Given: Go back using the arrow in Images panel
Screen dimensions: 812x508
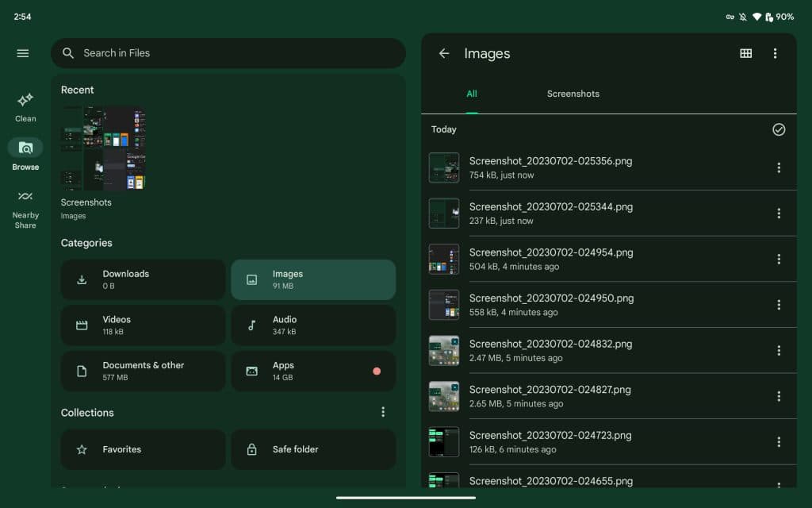Looking at the screenshot, I should pos(444,53).
